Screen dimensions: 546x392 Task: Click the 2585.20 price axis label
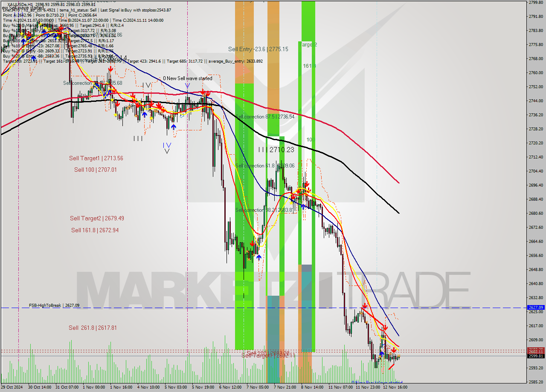pyautogui.click(x=535, y=382)
